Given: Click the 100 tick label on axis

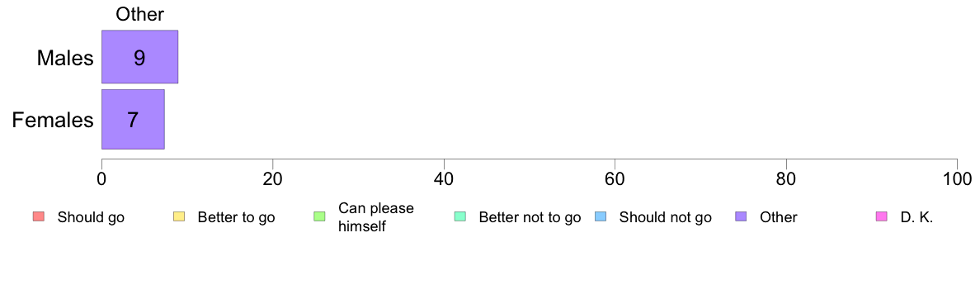Looking at the screenshot, I should pyautogui.click(x=958, y=179).
